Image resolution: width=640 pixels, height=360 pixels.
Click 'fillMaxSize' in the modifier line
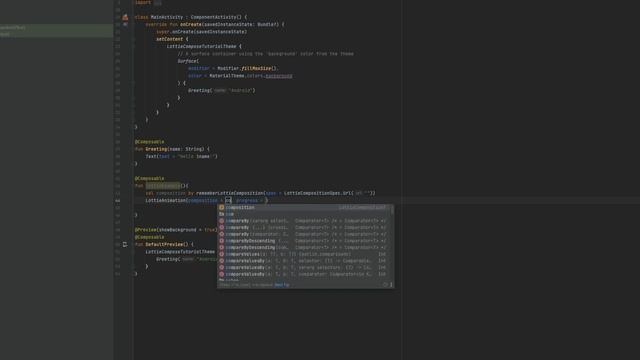[256, 69]
